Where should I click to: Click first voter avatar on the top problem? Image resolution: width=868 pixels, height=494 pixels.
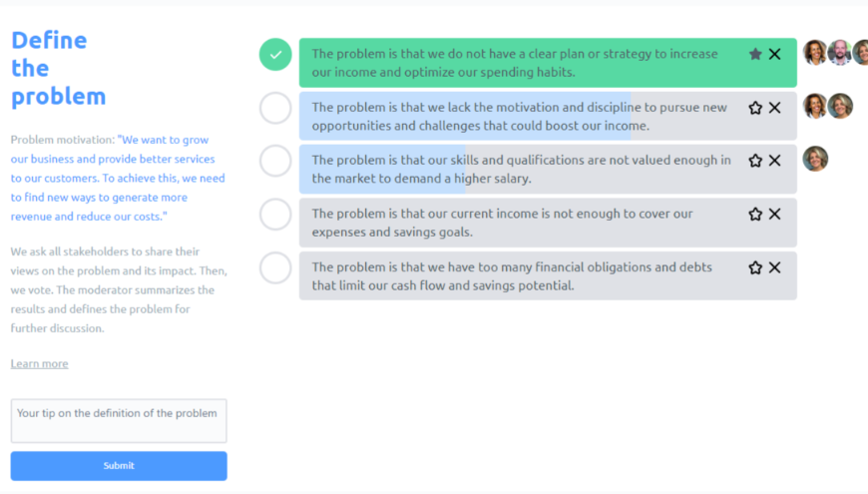[x=815, y=53]
